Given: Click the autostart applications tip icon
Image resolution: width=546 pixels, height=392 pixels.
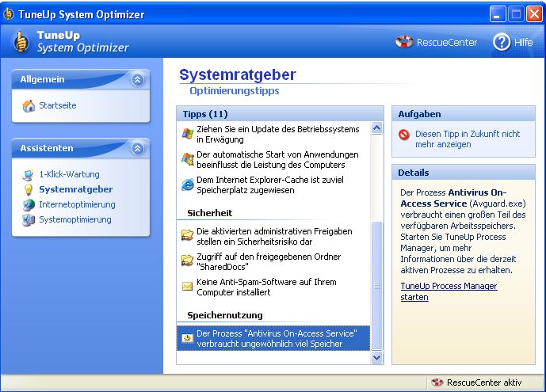Looking at the screenshot, I should click(x=187, y=159).
